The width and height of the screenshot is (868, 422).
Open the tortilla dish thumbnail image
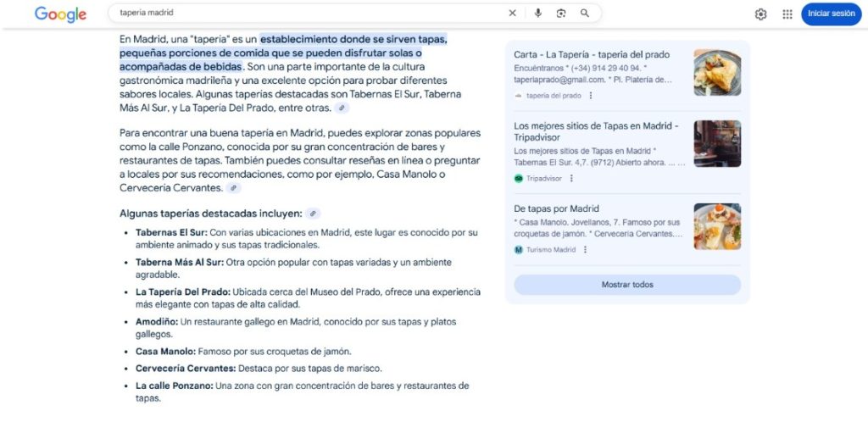pos(717,73)
